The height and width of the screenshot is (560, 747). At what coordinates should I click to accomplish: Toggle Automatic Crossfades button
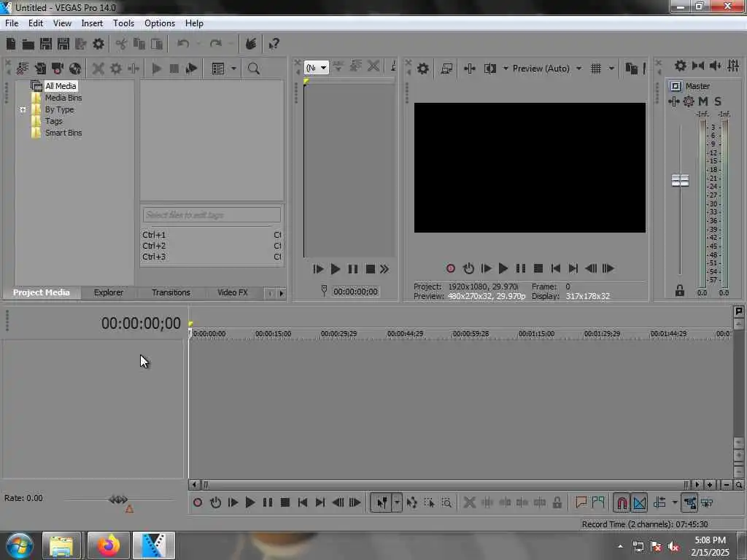coord(639,502)
